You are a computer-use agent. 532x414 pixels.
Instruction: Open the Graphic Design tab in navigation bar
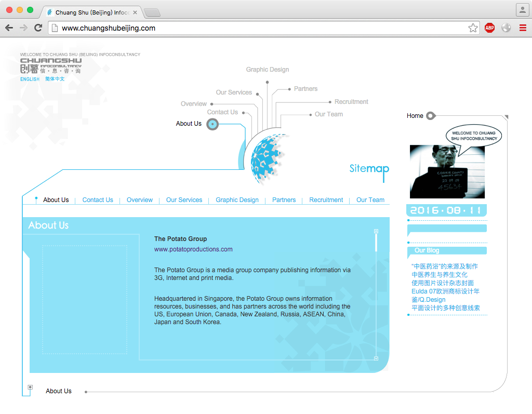[237, 200]
